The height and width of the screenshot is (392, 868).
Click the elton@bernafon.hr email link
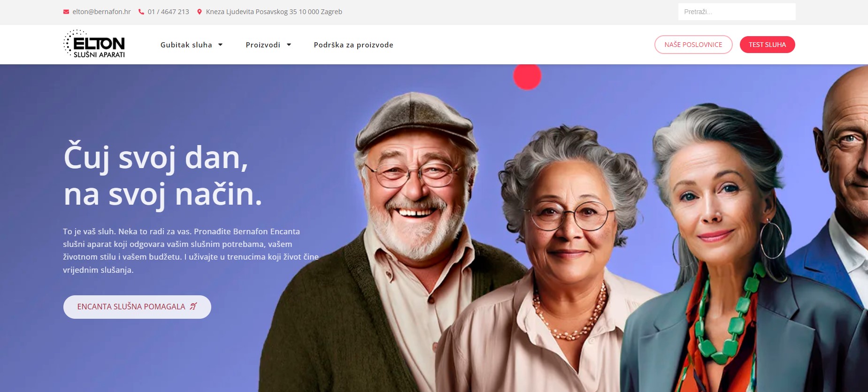pyautogui.click(x=101, y=12)
